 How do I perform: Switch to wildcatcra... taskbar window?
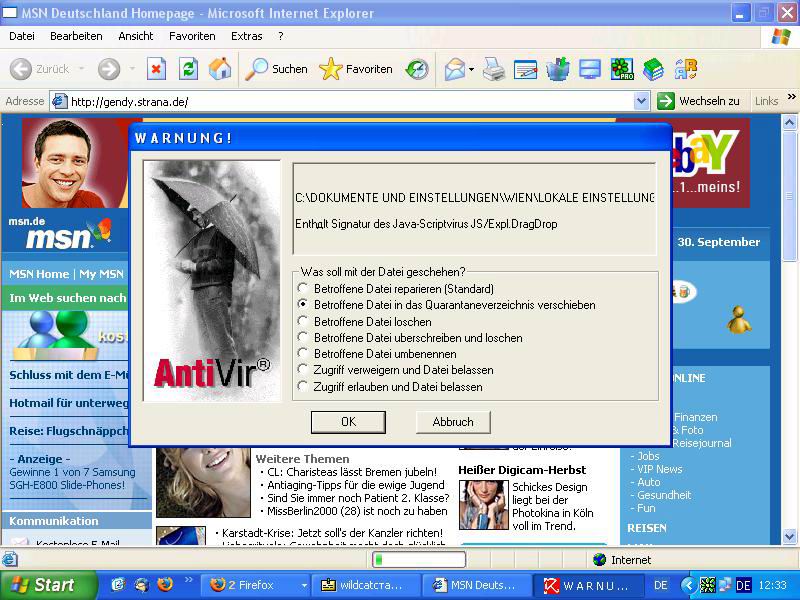tap(365, 585)
